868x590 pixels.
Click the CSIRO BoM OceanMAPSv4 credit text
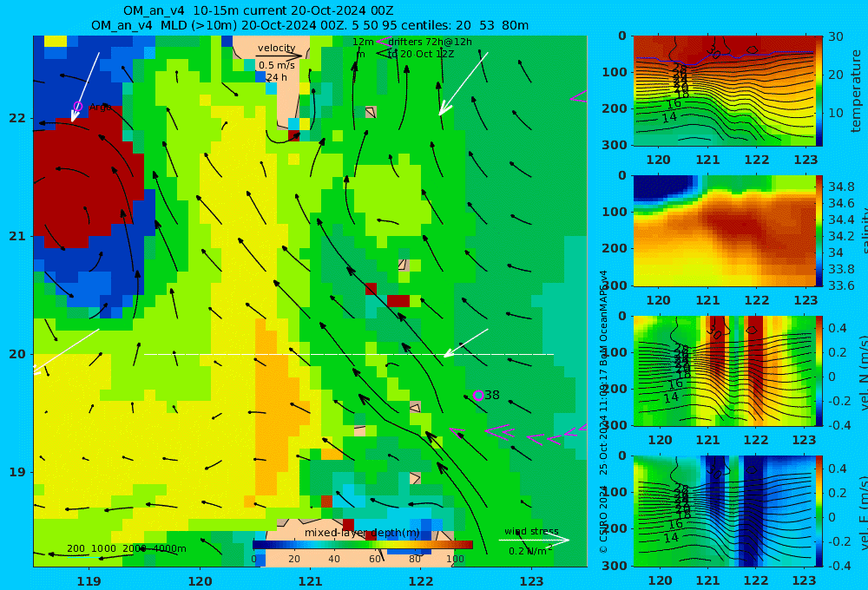tap(603, 412)
